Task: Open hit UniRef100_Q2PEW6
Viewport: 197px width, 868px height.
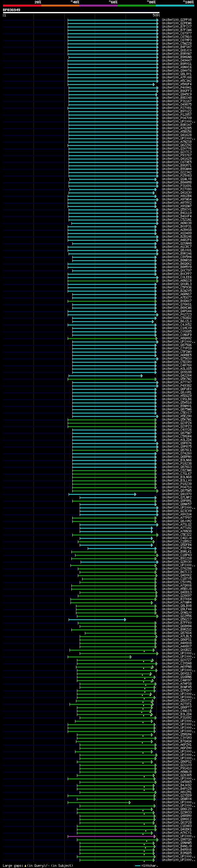Action: [x=177, y=23]
